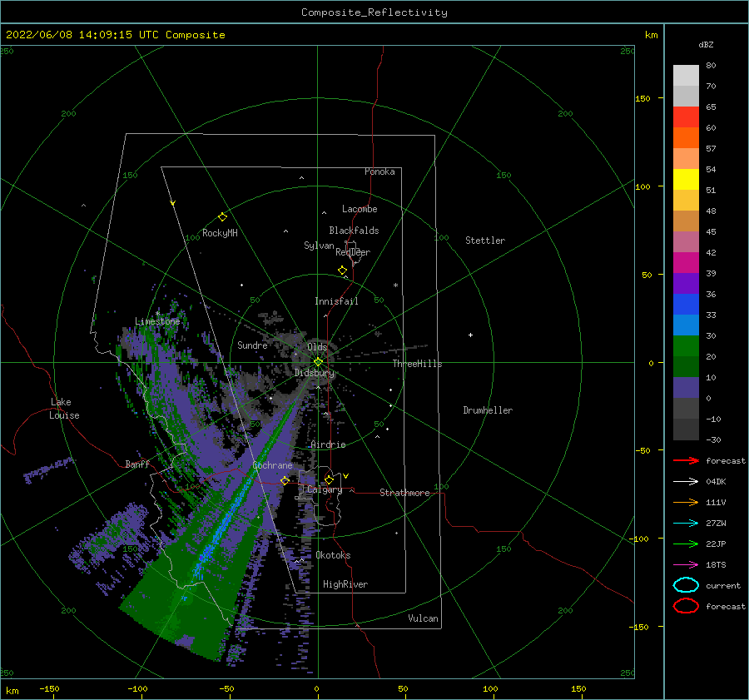Click the Lacombe city label

pos(360,209)
